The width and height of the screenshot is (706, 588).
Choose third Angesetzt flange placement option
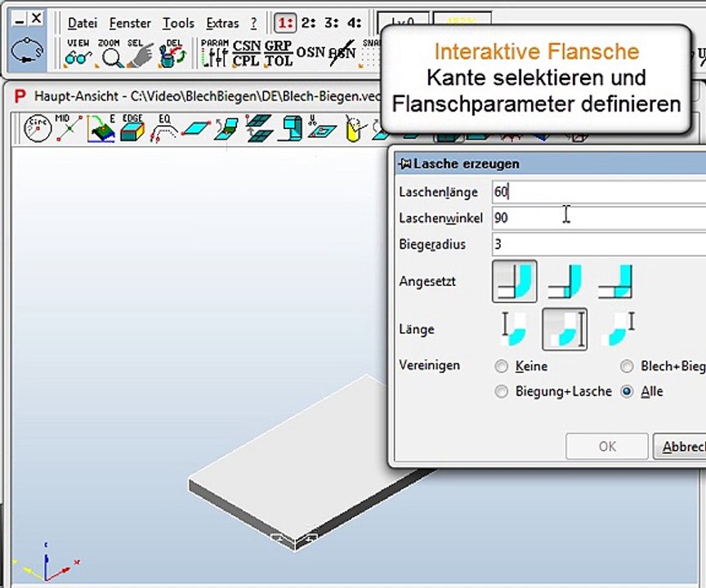[615, 282]
